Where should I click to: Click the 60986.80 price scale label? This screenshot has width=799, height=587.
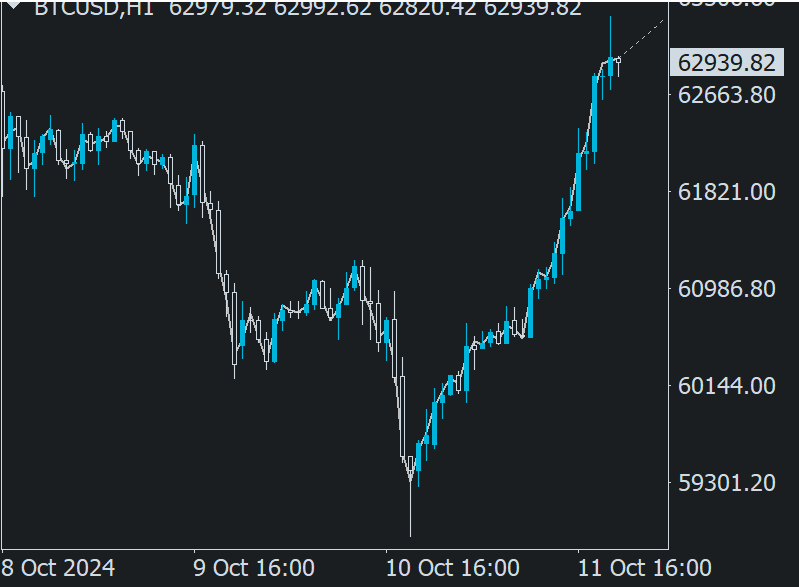point(727,289)
